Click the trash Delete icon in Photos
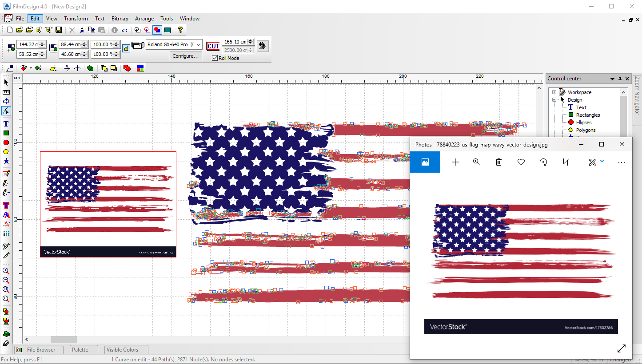This screenshot has width=642, height=364. click(x=498, y=162)
